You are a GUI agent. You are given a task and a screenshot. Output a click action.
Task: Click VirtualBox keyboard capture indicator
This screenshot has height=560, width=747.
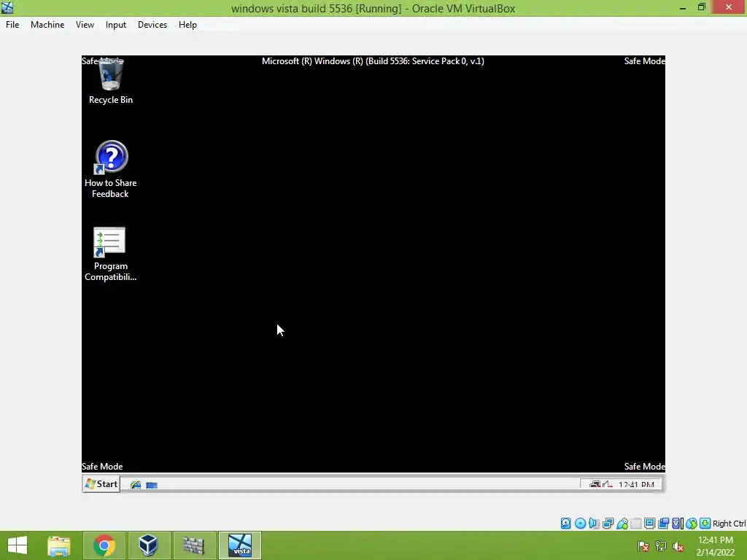point(705,524)
